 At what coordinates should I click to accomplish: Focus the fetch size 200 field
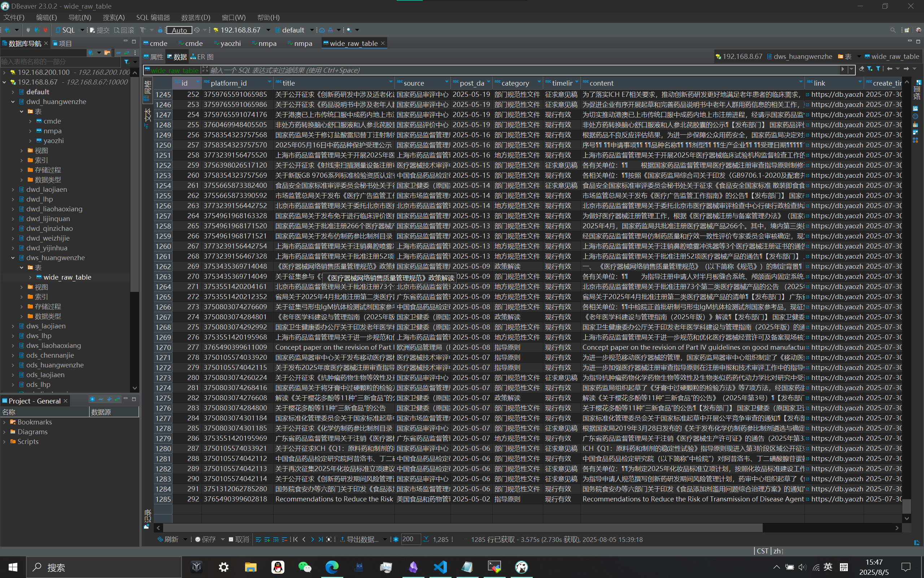coord(411,539)
